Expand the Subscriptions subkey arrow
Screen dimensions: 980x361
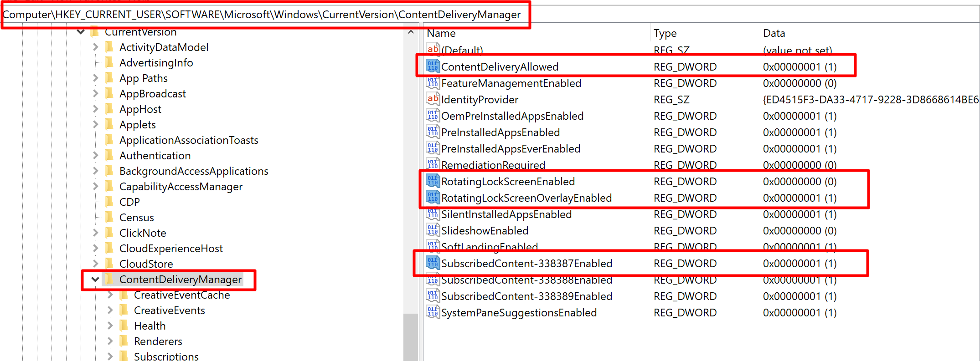(110, 356)
